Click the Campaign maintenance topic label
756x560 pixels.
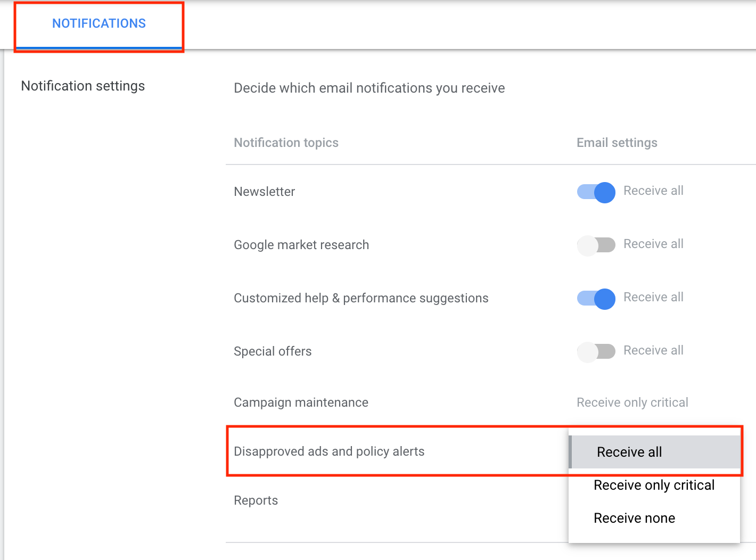coord(301,402)
